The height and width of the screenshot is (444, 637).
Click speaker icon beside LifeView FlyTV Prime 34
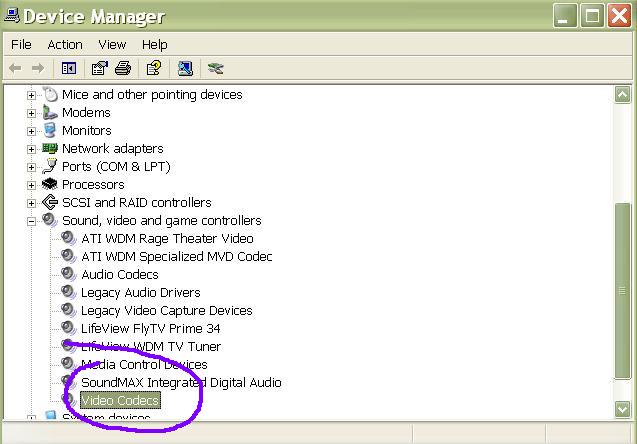69,328
